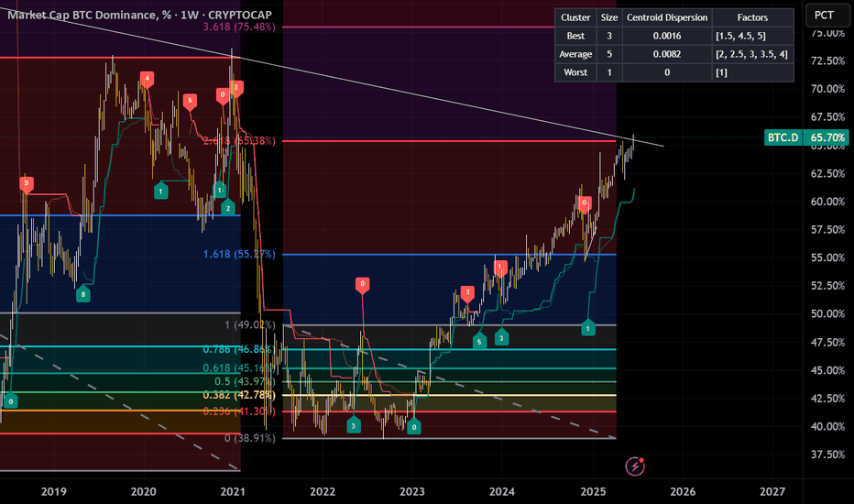
Task: Click the 'Worst' cluster row label
Action: (x=575, y=71)
